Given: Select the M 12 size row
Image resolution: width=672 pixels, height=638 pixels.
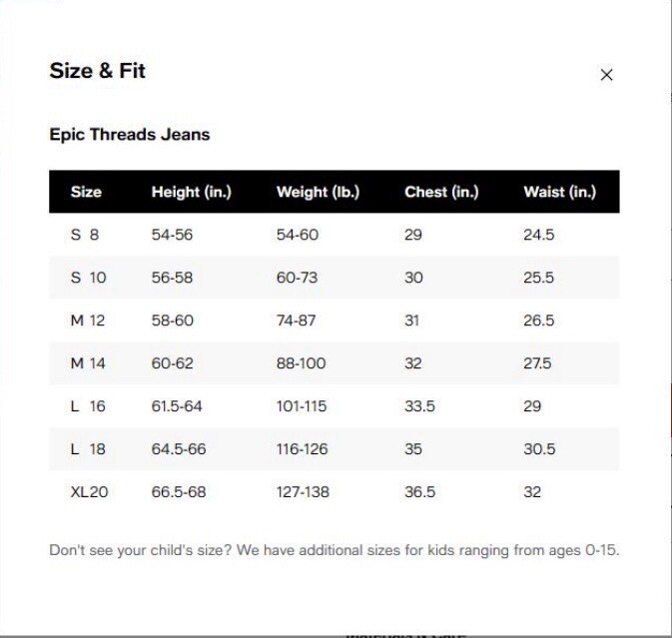Looking at the screenshot, I should [x=335, y=320].
